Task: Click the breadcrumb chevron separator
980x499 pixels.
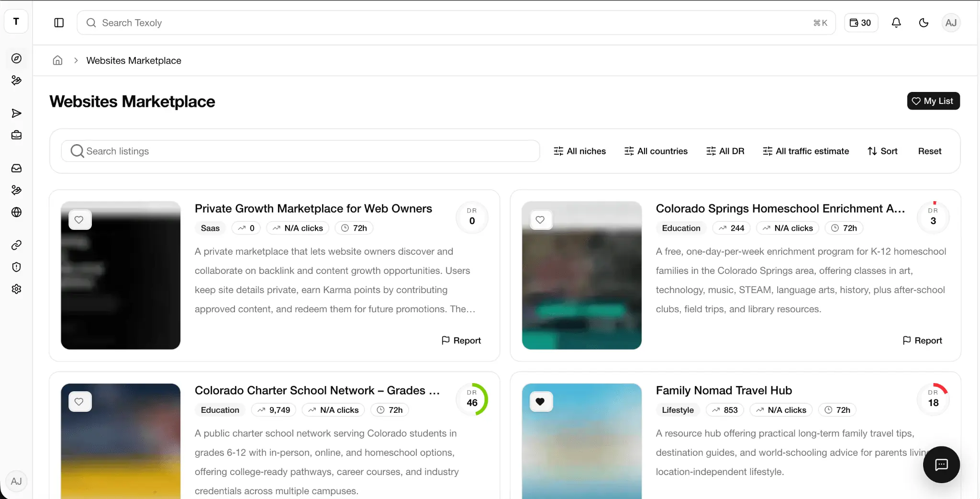Action: [76, 60]
